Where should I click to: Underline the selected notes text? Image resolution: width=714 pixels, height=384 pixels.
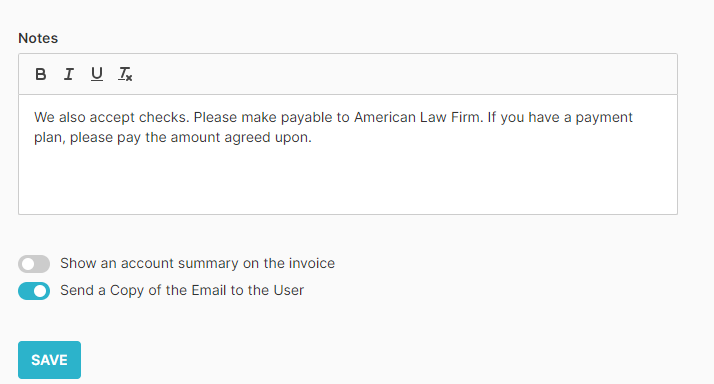[x=97, y=74]
